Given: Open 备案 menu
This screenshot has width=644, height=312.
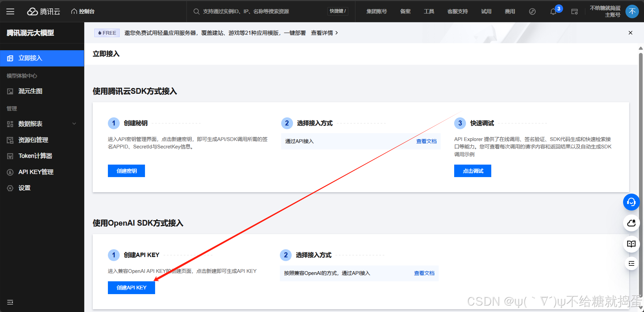Looking at the screenshot, I should [x=405, y=11].
